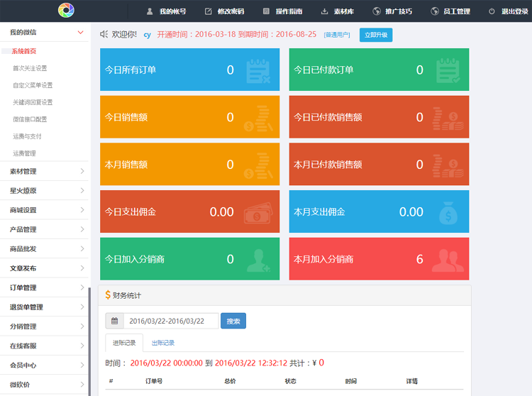The width and height of the screenshot is (532, 396).
Task: Click the edit icon beside 修改密码
Action: tap(208, 11)
